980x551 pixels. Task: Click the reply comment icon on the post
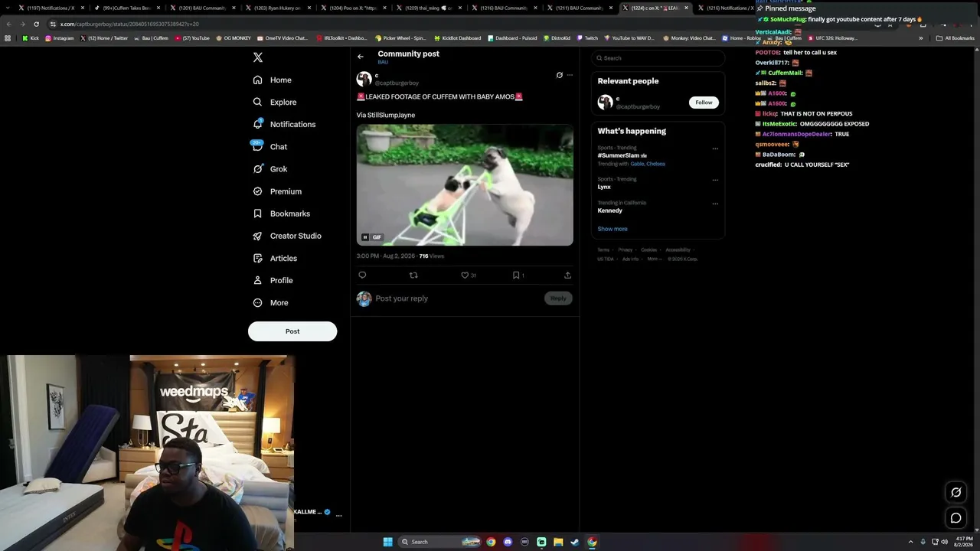tap(362, 275)
